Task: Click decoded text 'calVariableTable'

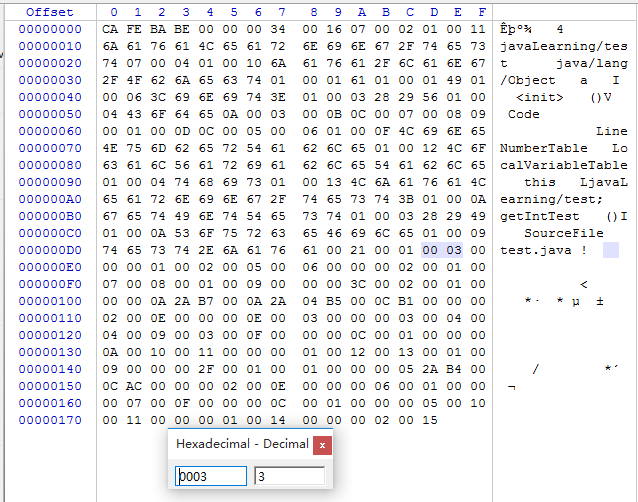Action: tap(564, 166)
